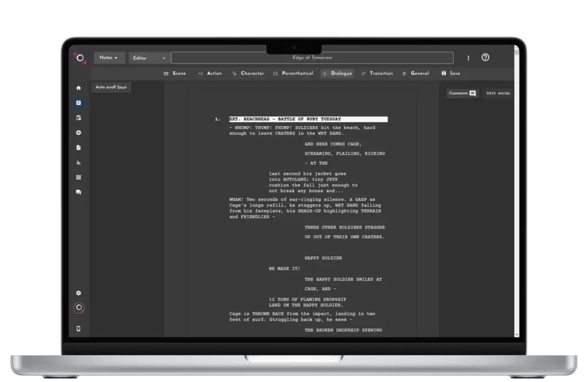Set line type to General
The height and width of the screenshot is (382, 588).
coord(416,73)
